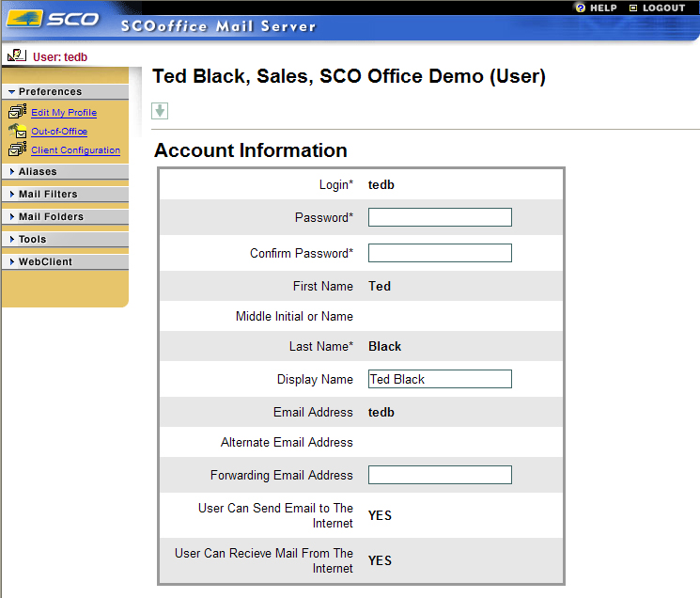Expand the Mail Filters section
Image resolution: width=700 pixels, height=598 pixels.
[48, 195]
